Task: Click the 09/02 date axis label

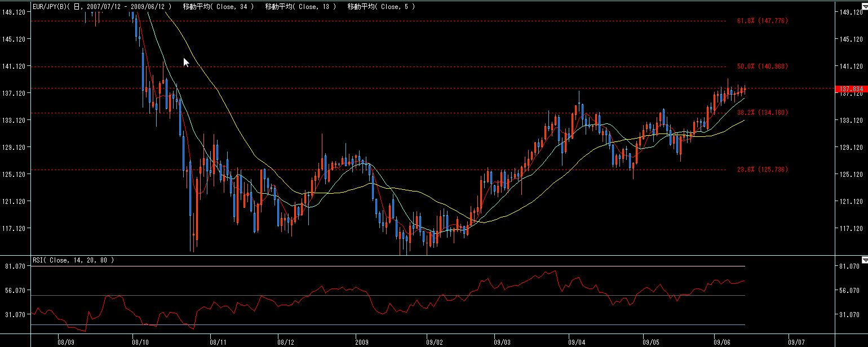Action: tap(435, 341)
